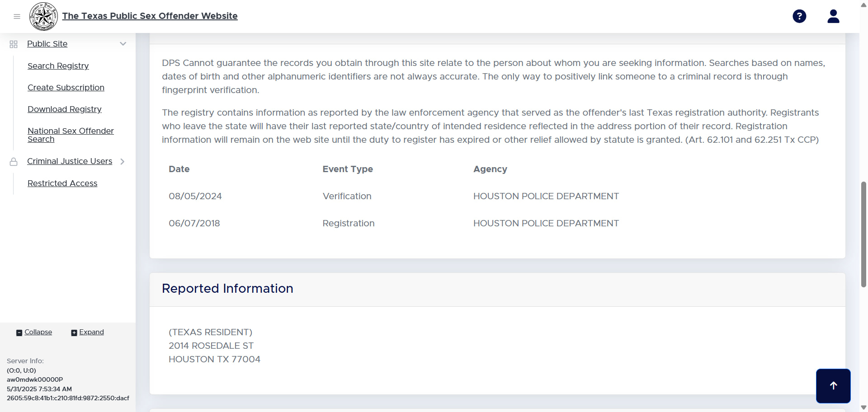Click the aw0mdwk00000P server ID
This screenshot has width=868, height=412.
click(35, 379)
